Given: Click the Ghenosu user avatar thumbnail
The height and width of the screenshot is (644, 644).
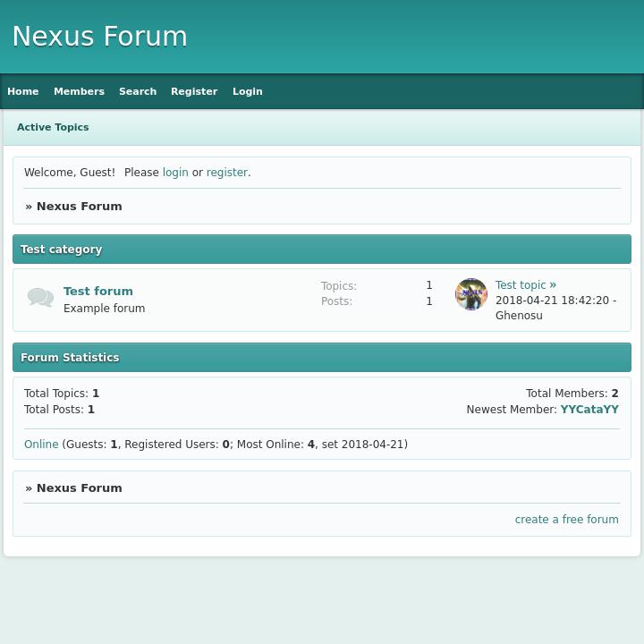Looking at the screenshot, I should [471, 294].
